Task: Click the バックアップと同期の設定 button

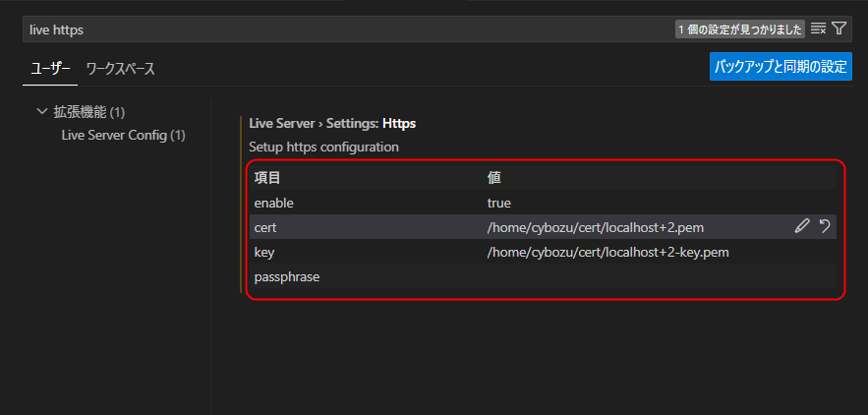Action: tap(781, 67)
